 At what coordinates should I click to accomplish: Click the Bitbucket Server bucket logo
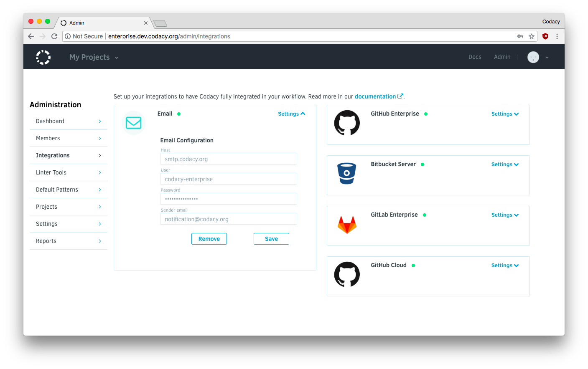[347, 173]
